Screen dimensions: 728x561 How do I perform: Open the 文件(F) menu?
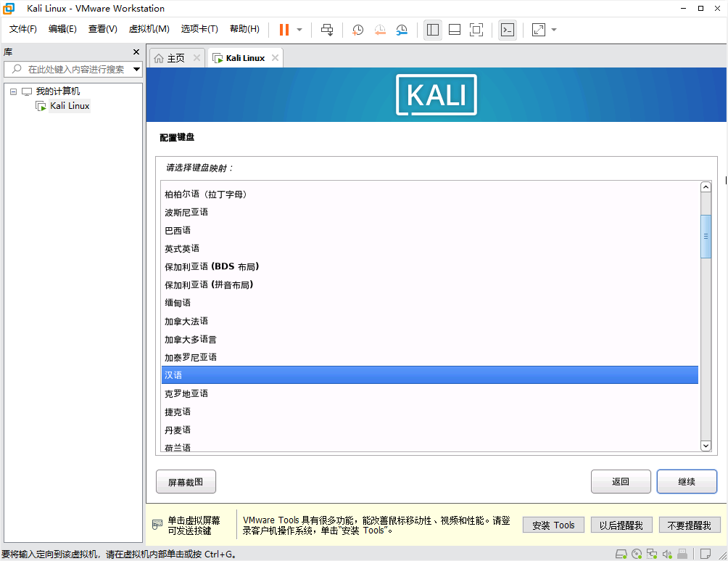coord(22,29)
